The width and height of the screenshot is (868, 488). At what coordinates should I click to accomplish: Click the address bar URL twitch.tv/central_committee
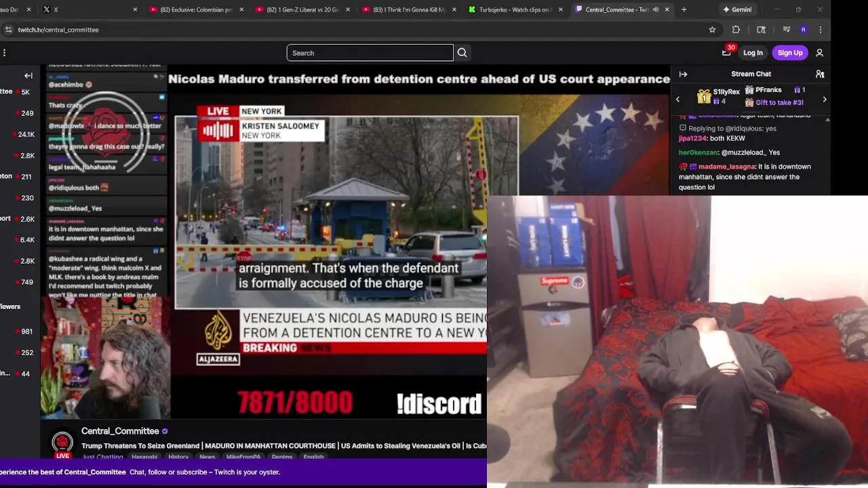tap(58, 30)
